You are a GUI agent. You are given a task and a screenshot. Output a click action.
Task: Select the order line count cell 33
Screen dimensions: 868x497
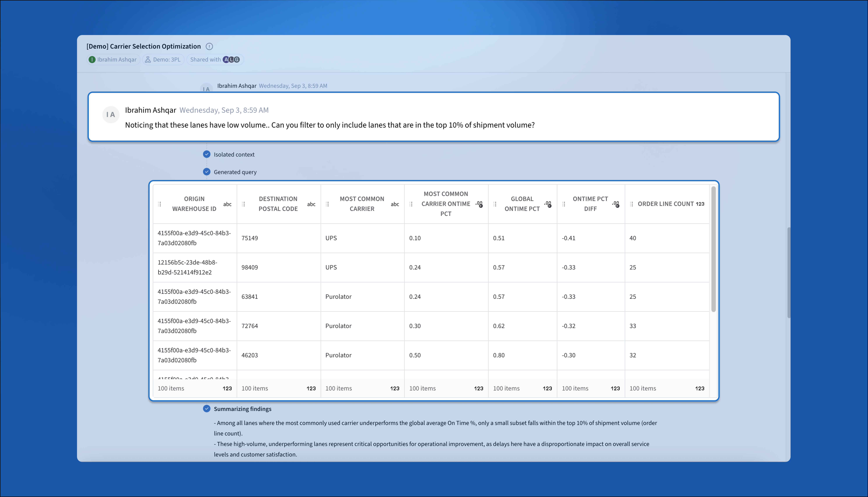pyautogui.click(x=667, y=326)
